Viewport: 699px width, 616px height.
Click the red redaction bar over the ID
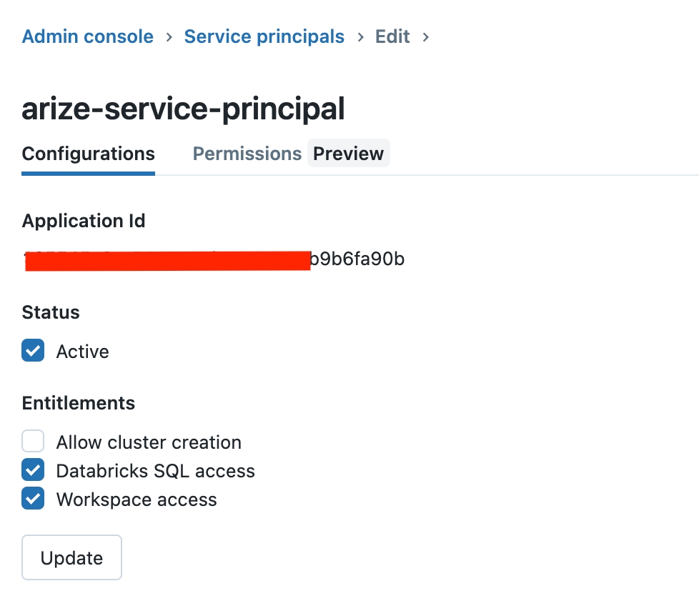[167, 260]
